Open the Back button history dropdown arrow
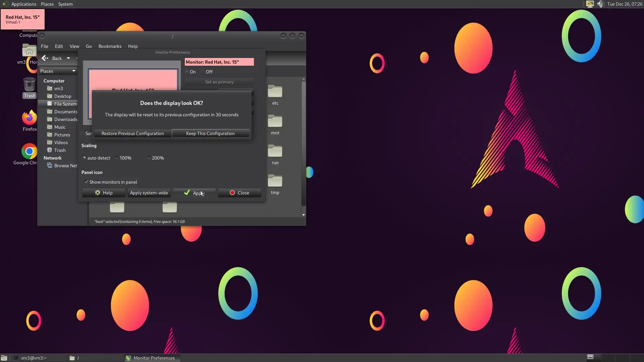Screen dimensions: 644x362 [x=68, y=58]
